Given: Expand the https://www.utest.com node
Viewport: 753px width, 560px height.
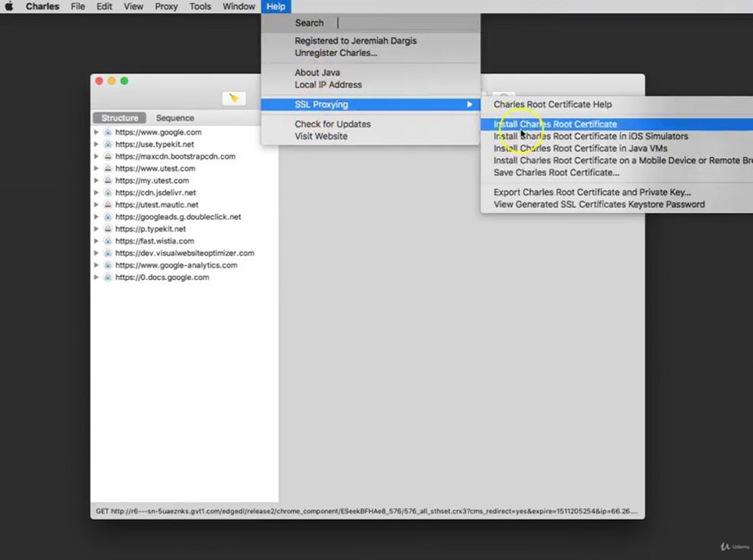Looking at the screenshot, I should coord(96,168).
